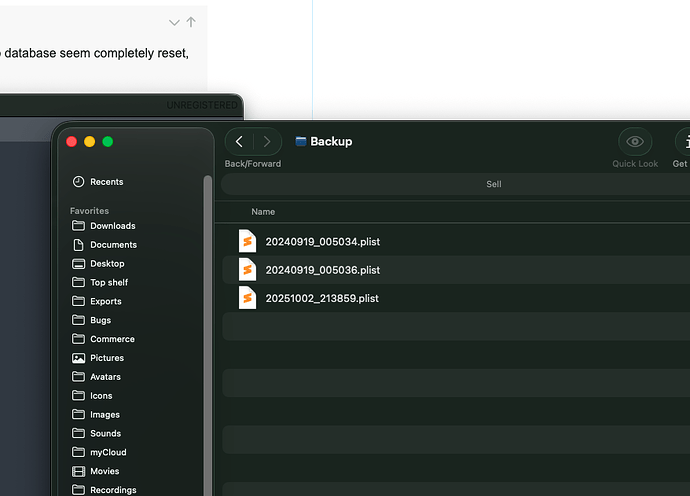Select Bugs folder in sidebar

(x=92, y=320)
